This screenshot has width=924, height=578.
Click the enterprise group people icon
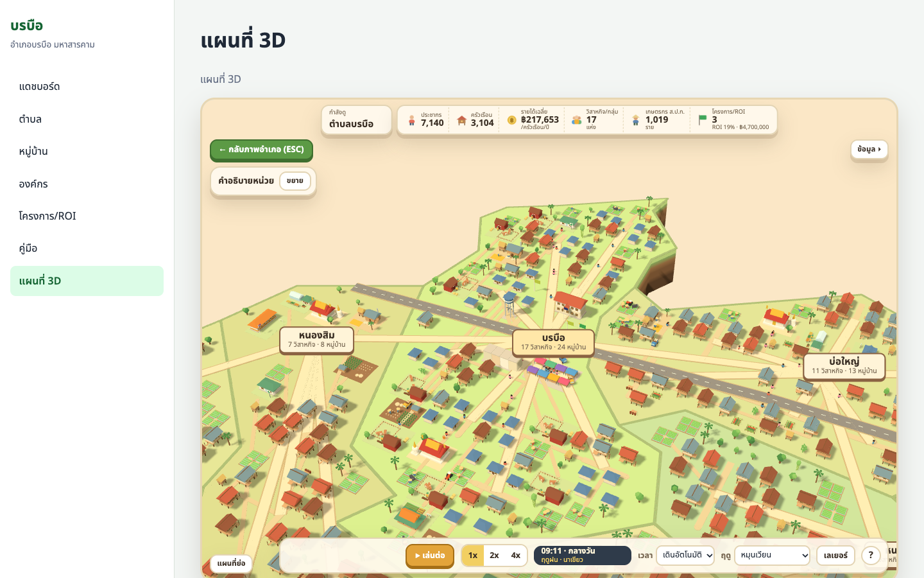576,120
